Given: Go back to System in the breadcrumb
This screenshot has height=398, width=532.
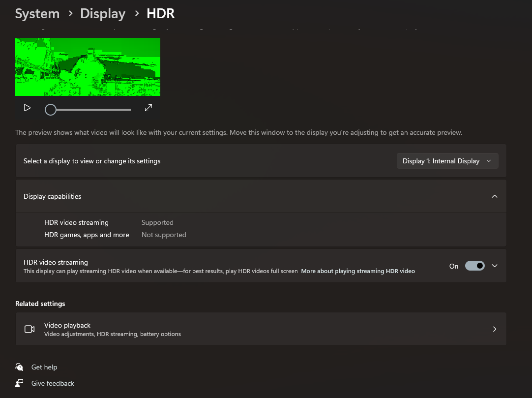Looking at the screenshot, I should click(x=37, y=13).
